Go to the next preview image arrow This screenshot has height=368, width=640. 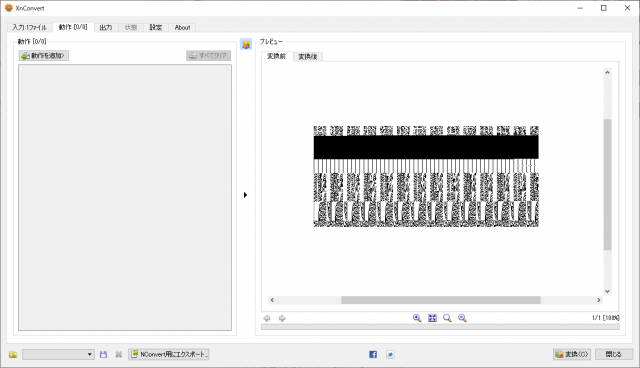(282, 318)
